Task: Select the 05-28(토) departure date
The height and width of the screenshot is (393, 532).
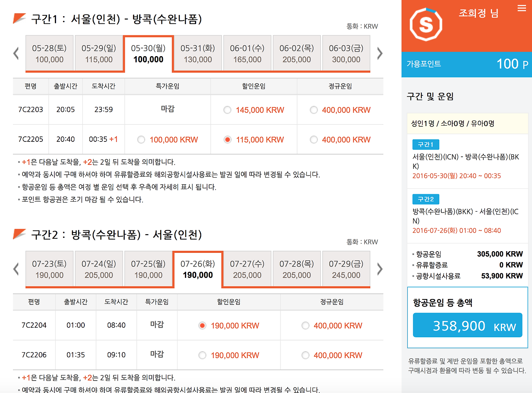Action: point(49,53)
